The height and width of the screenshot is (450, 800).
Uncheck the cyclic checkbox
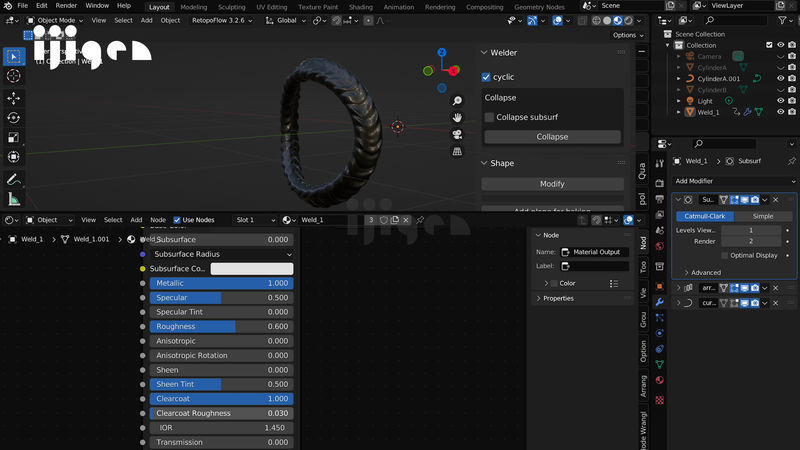coord(486,77)
